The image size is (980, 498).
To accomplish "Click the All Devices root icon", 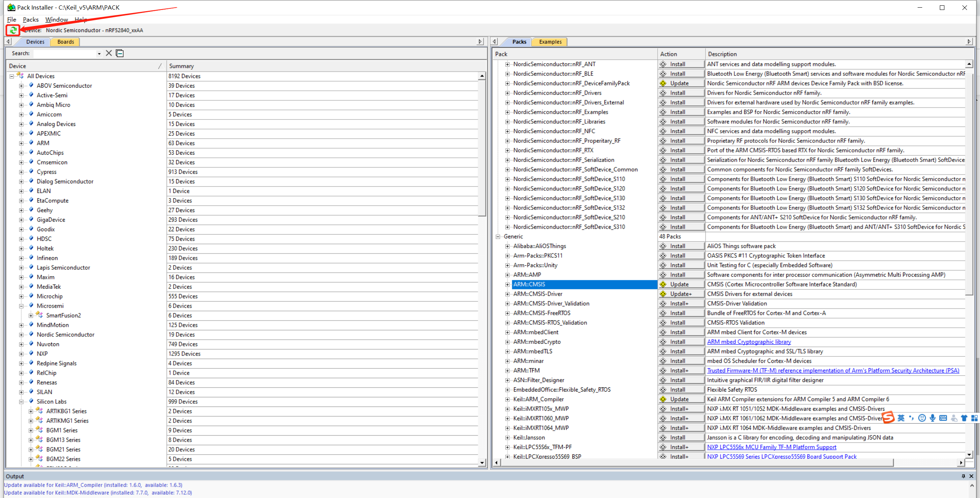I will point(21,76).
